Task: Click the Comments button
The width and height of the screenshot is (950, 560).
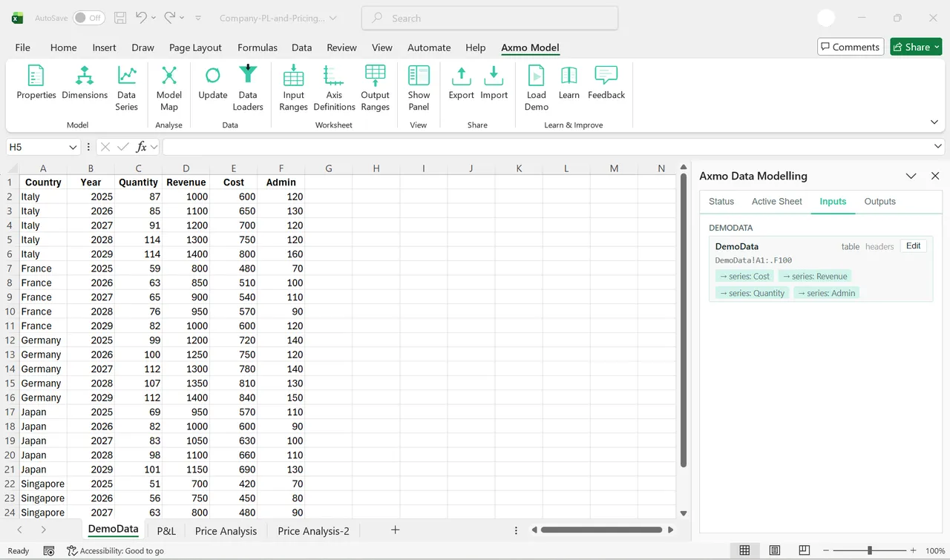Action: [851, 47]
